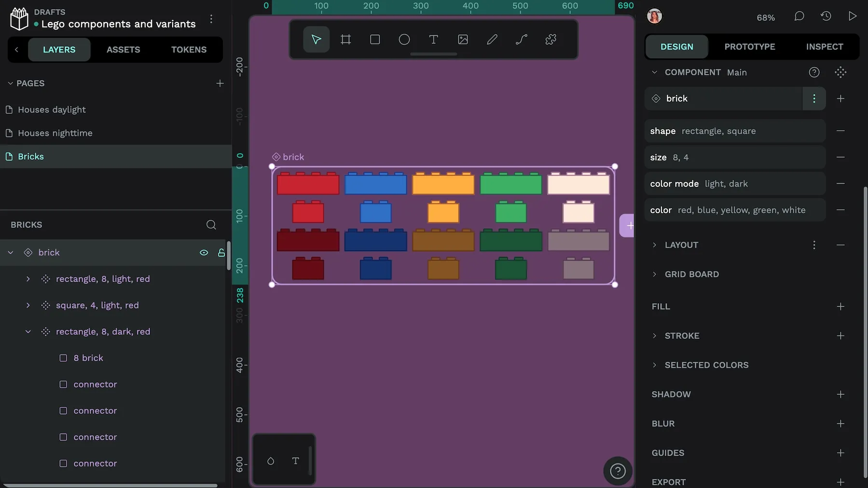This screenshot has height=488, width=868.
Task: Select the Board tool in the toolbar
Action: [345, 40]
